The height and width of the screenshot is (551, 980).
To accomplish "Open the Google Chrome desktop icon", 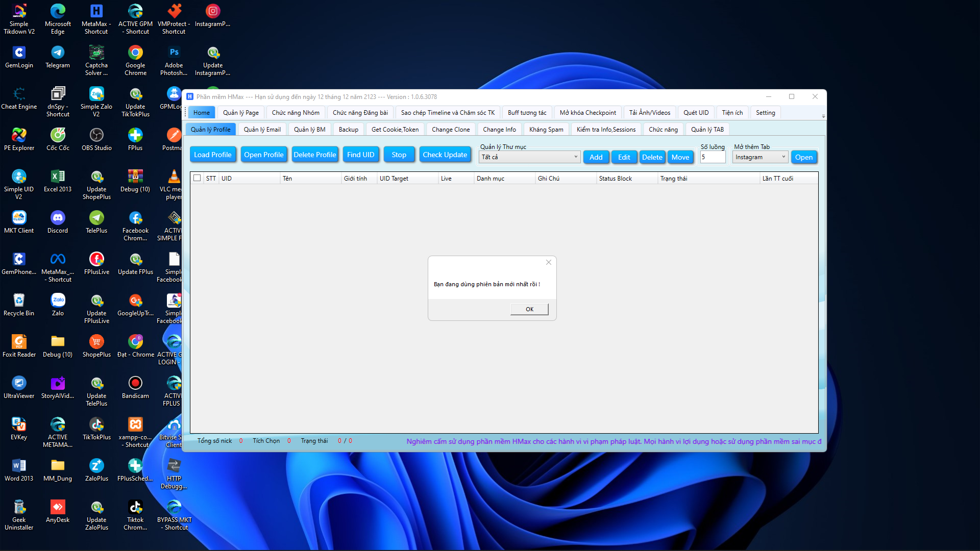I will [x=135, y=60].
